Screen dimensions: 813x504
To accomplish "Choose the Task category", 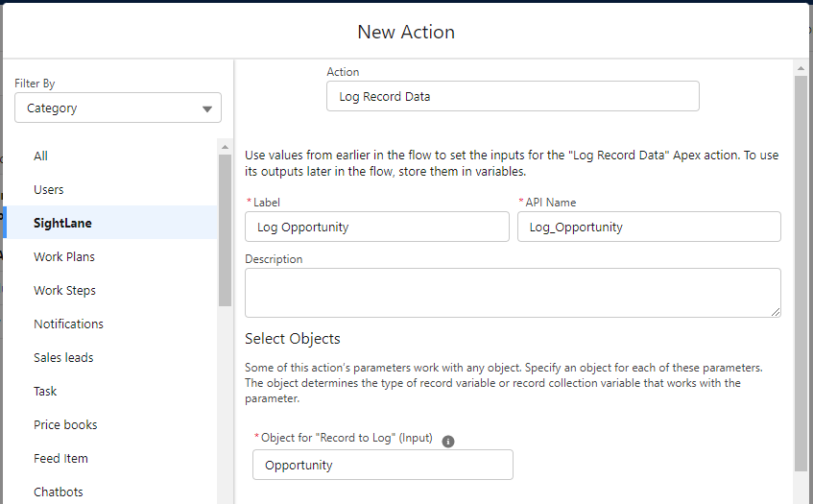I will [x=45, y=391].
